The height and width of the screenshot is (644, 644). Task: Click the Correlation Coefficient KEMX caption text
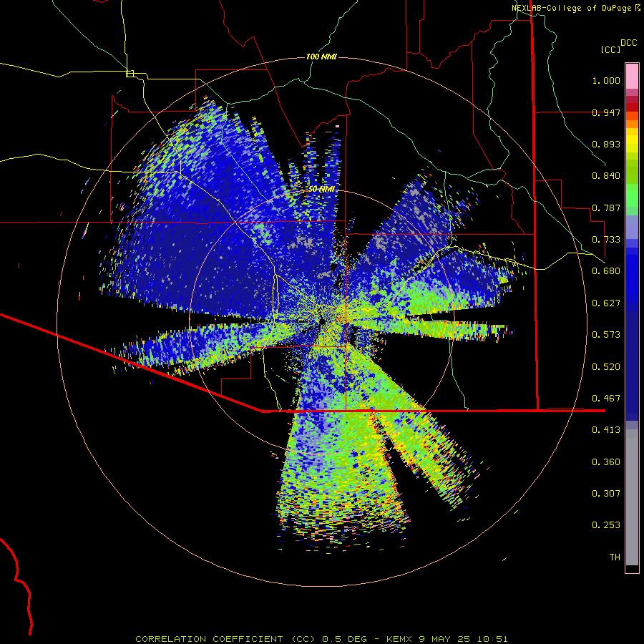[x=321, y=639]
